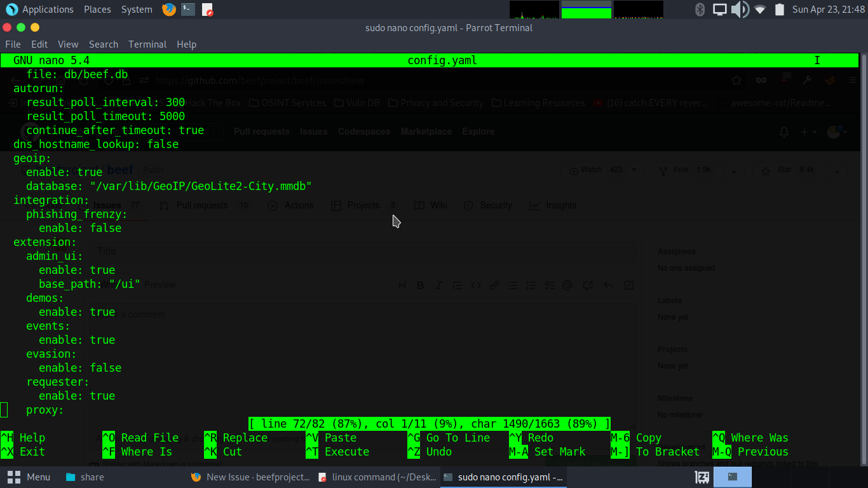
Task: Click the notifications bell button
Action: (x=783, y=132)
